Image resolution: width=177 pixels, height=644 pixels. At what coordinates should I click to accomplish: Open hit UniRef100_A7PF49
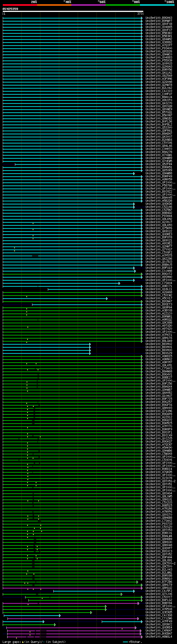159,622
